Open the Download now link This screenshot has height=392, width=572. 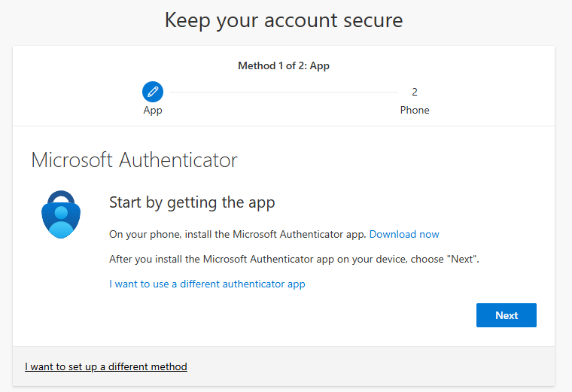404,234
